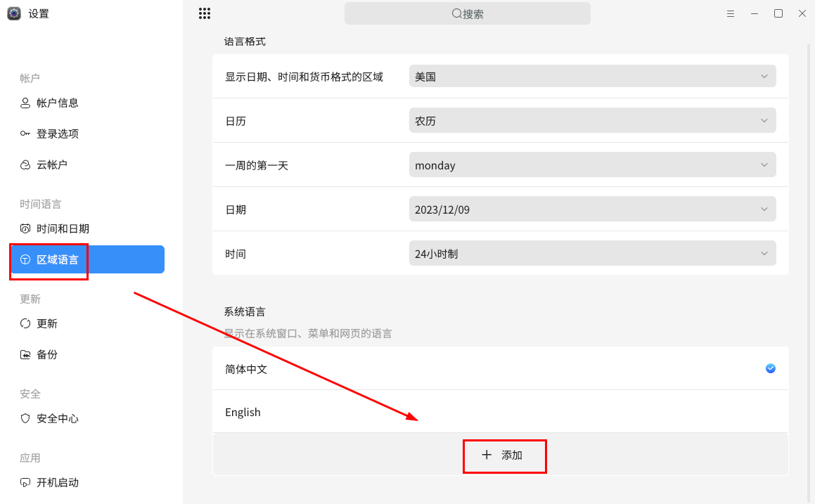Expand the region format dropdown showing 美国
The height and width of the screenshot is (504, 815).
point(592,77)
